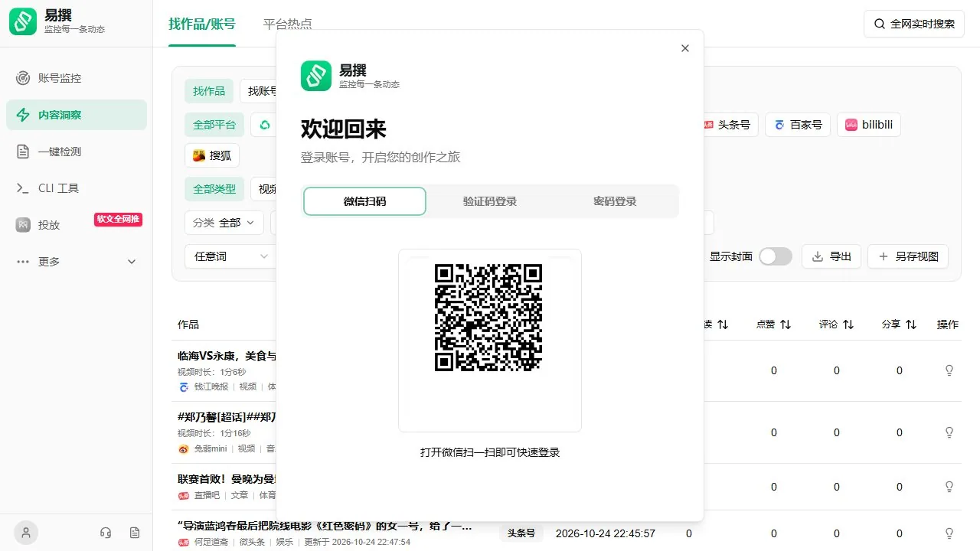Click lightbulb icon in 联赛首败 row
The image size is (980, 551).
[949, 487]
